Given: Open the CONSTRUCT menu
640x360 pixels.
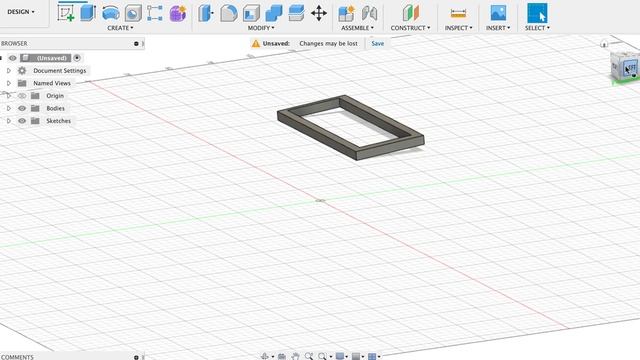Looking at the screenshot, I should (x=411, y=28).
